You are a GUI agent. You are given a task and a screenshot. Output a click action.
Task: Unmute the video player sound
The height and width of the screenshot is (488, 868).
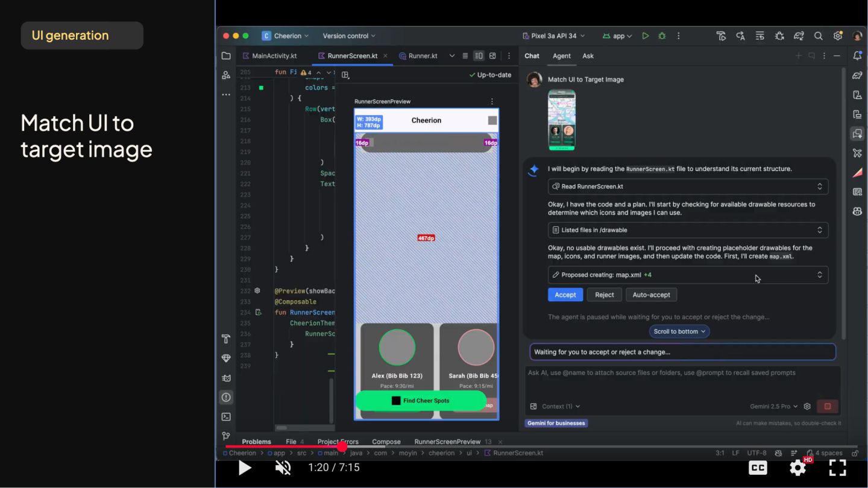(x=283, y=468)
